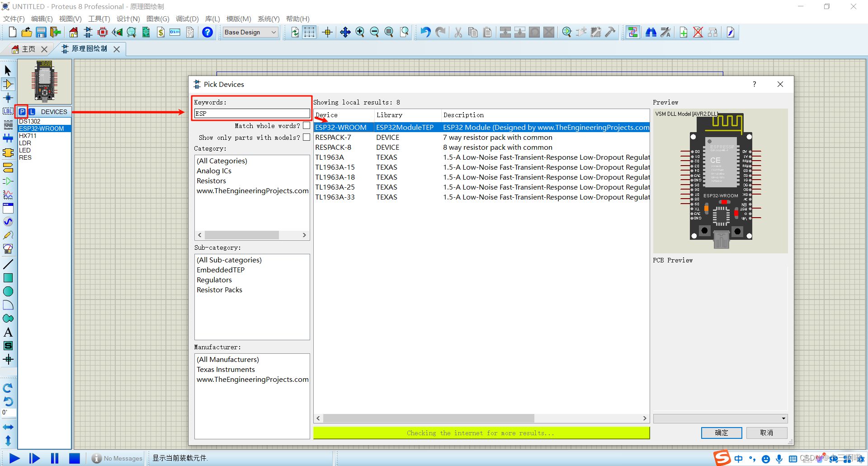Screen dimensions: 868x466
Task: Click the Keywords input field
Action: (252, 114)
